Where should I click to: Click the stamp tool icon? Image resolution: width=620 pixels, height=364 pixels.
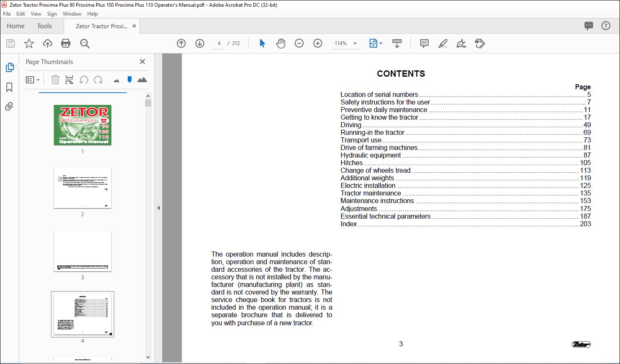pyautogui.click(x=480, y=43)
